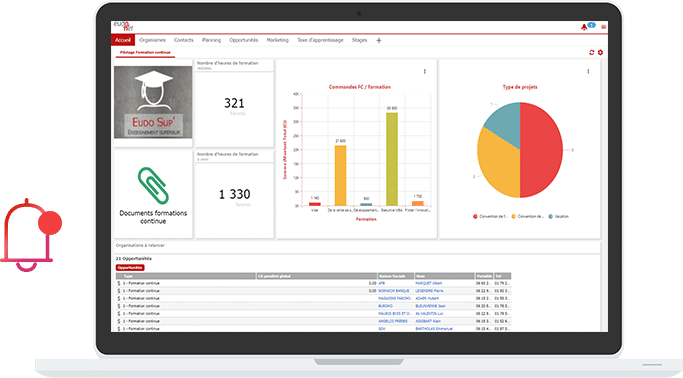
Task: Open dashboard settings gear icon
Action: (600, 52)
